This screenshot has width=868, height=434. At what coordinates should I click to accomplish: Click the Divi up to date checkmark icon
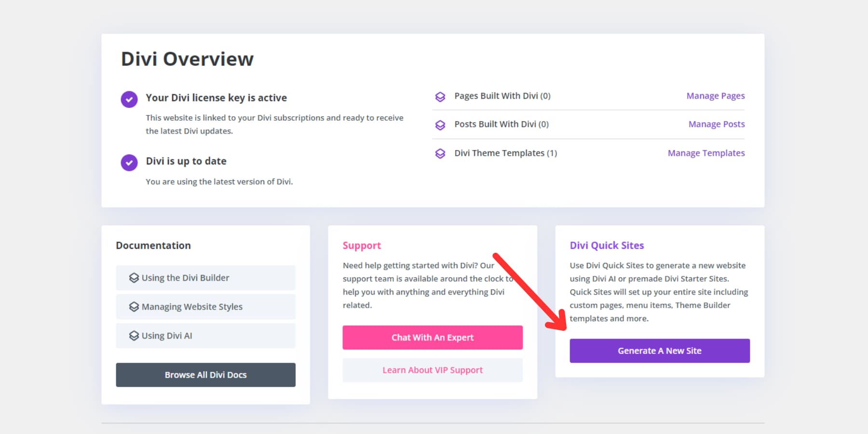click(129, 163)
